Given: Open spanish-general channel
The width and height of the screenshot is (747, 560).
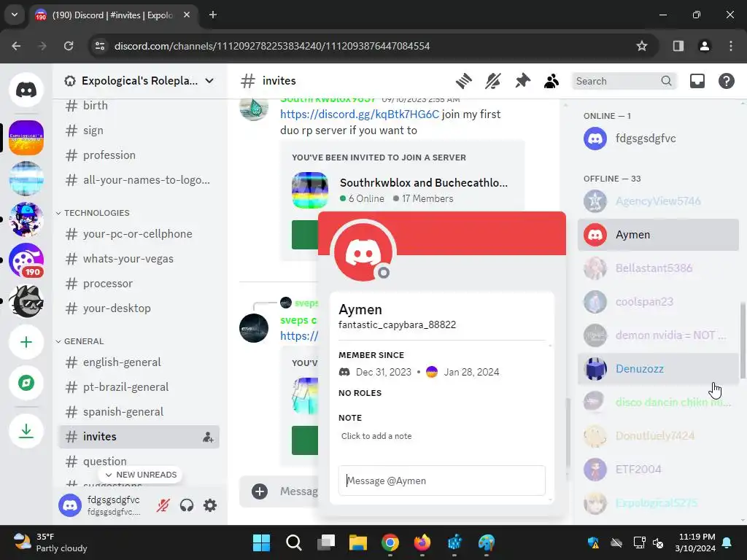Looking at the screenshot, I should click(x=139, y=411).
